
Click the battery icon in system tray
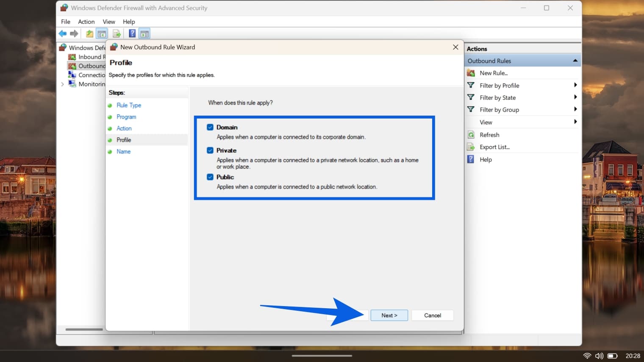pos(612,356)
